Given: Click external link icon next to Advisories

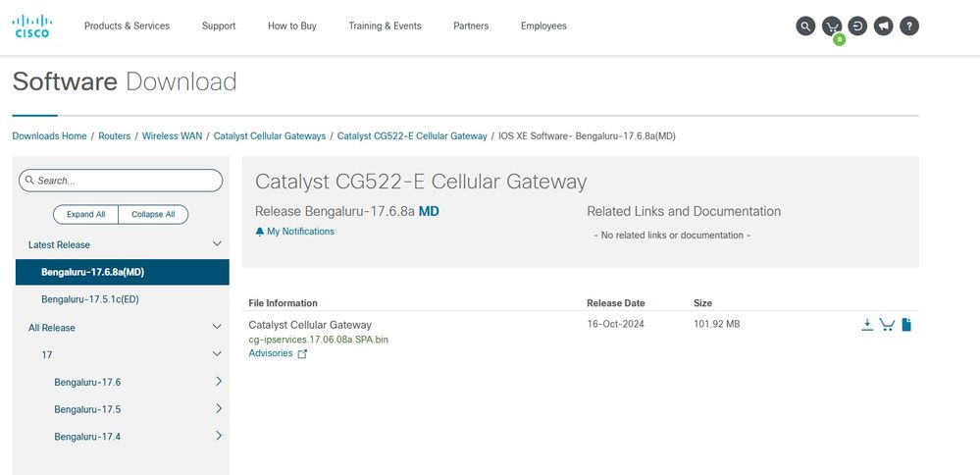Looking at the screenshot, I should point(302,354).
